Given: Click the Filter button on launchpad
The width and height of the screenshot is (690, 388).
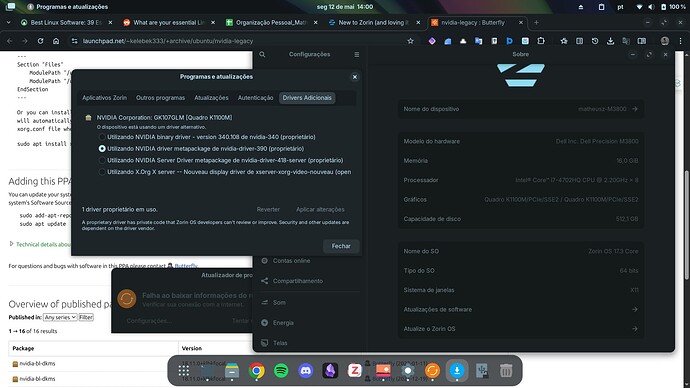Looking at the screenshot, I should (86, 317).
